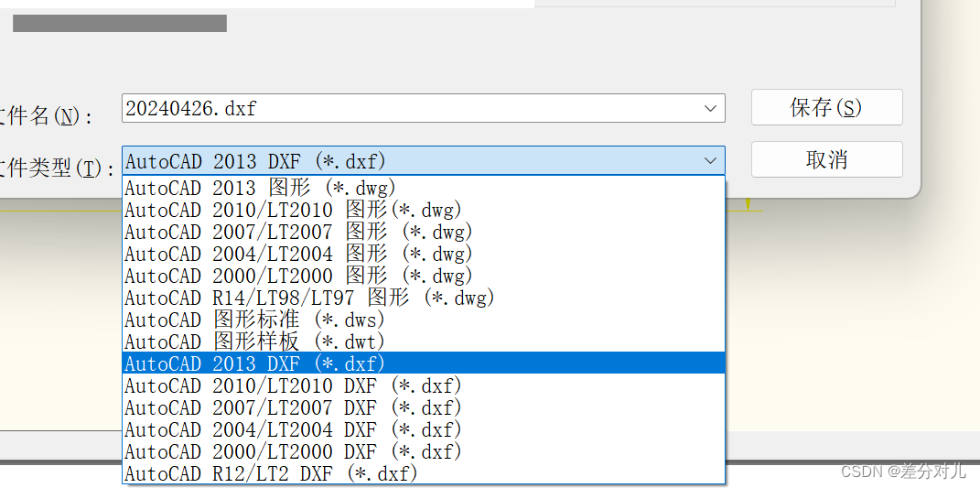Click the 保存(S) save button
980x488 pixels.
pos(826,107)
